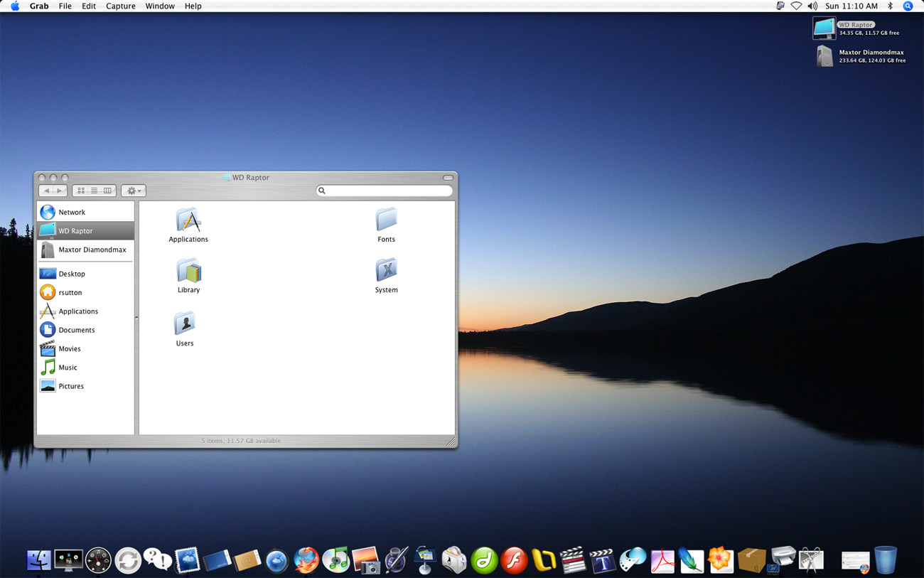924x578 pixels.
Task: Launch Dashboard gauge icon in Dock
Action: point(98,560)
